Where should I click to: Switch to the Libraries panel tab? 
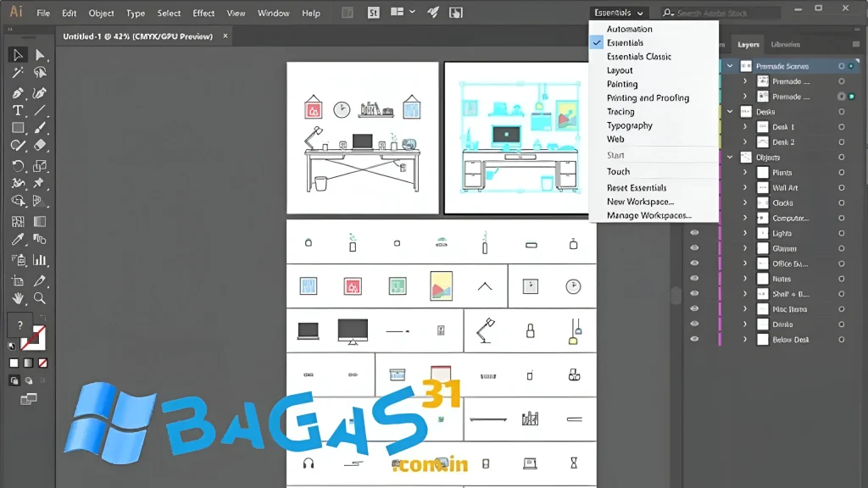coord(785,44)
